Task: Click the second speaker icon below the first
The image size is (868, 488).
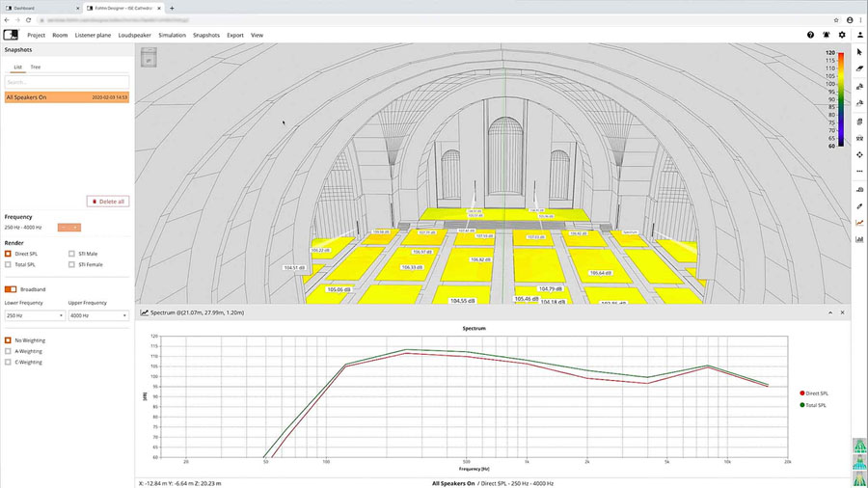Action: [859, 103]
